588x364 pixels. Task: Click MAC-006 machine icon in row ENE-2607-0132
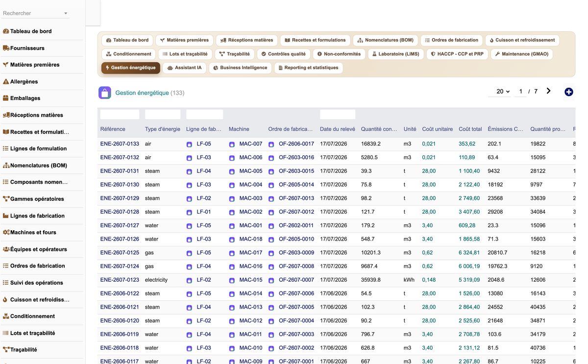point(232,158)
